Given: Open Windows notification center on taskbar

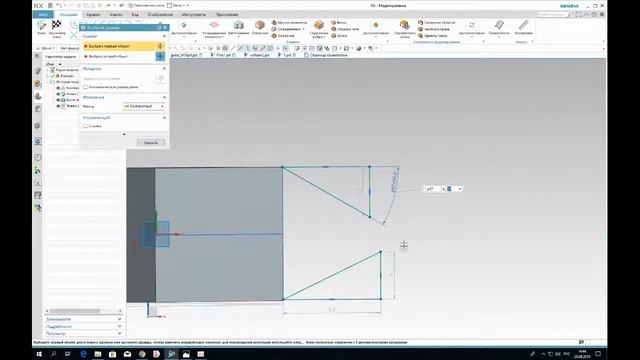Looking at the screenshot, I should click(x=598, y=354).
